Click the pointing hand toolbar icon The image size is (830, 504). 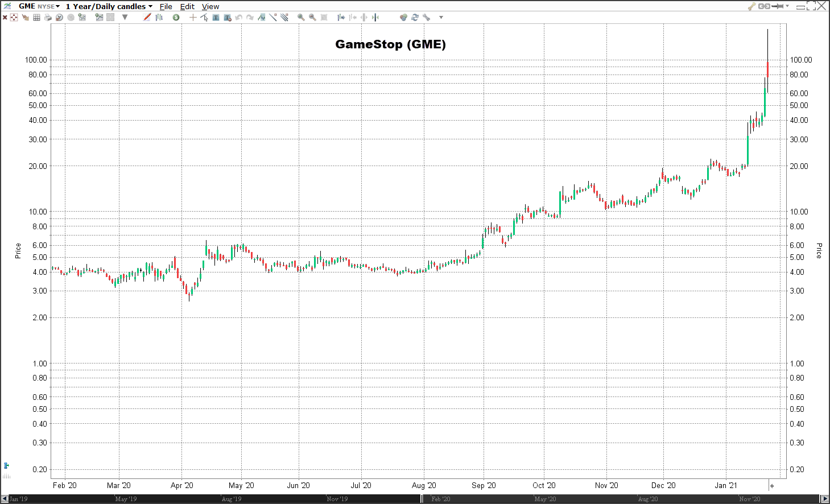coord(25,17)
